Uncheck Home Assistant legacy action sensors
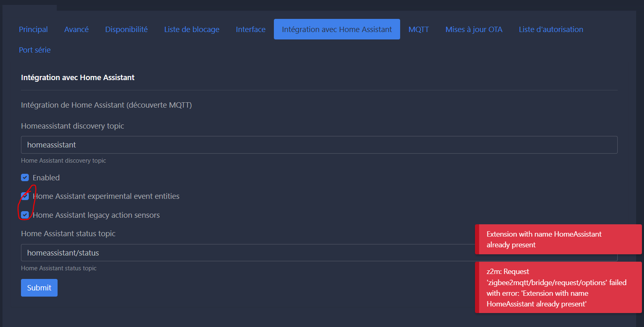This screenshot has width=644, height=327. (25, 215)
